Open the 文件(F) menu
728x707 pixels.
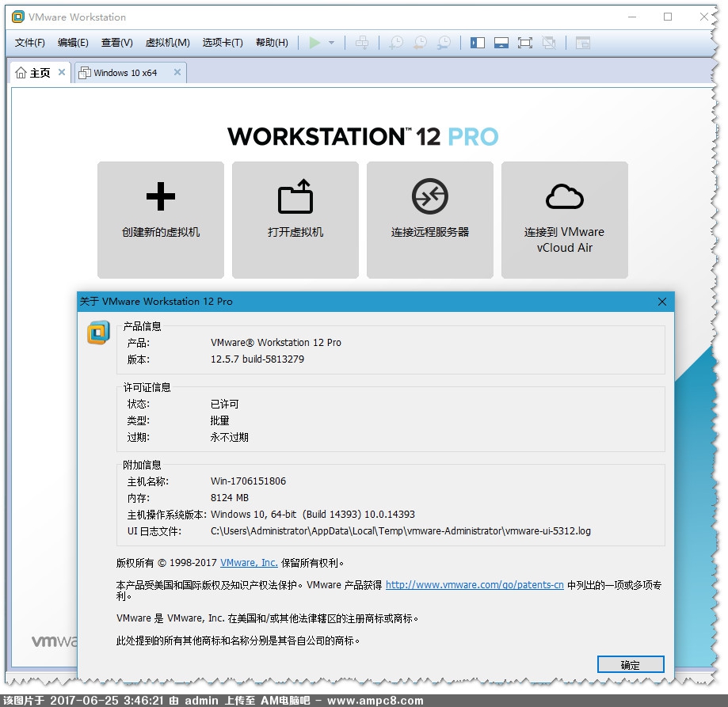(30, 43)
